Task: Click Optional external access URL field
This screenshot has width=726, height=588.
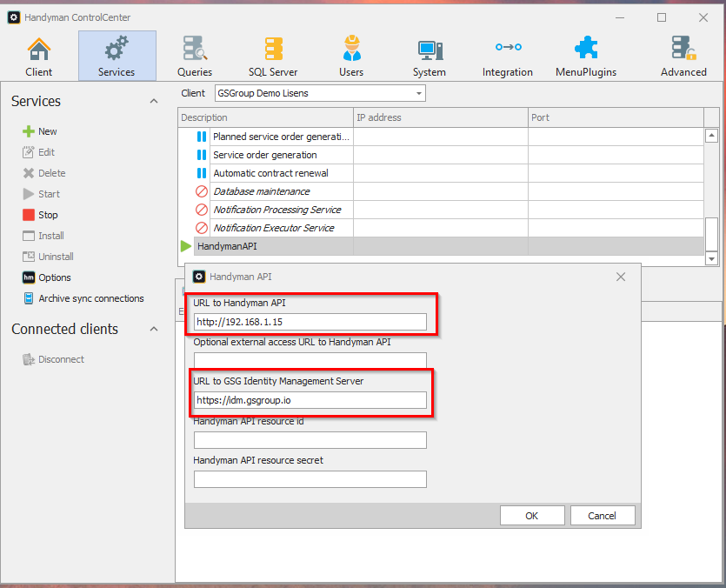Action: pyautogui.click(x=310, y=360)
